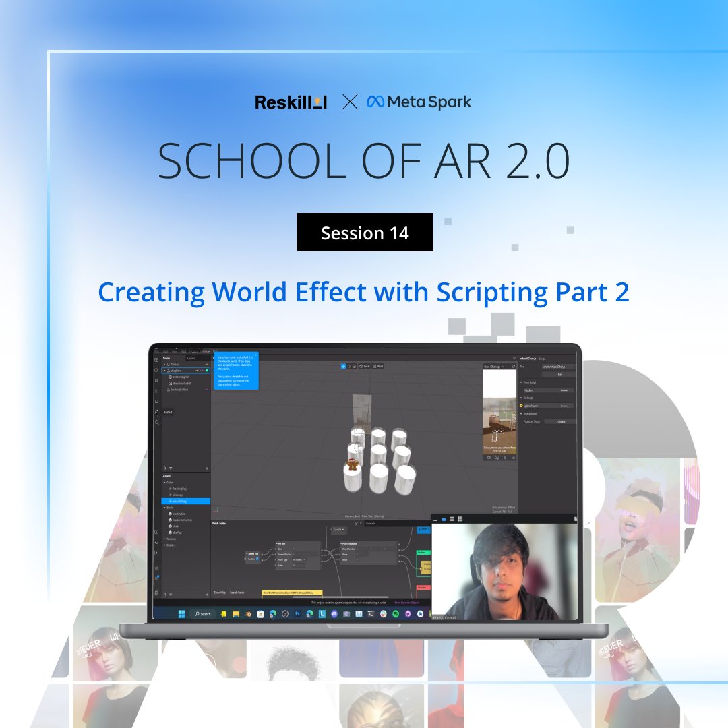The height and width of the screenshot is (728, 728).
Task: Click the Show Dynamic Objects link
Action: pos(406,603)
